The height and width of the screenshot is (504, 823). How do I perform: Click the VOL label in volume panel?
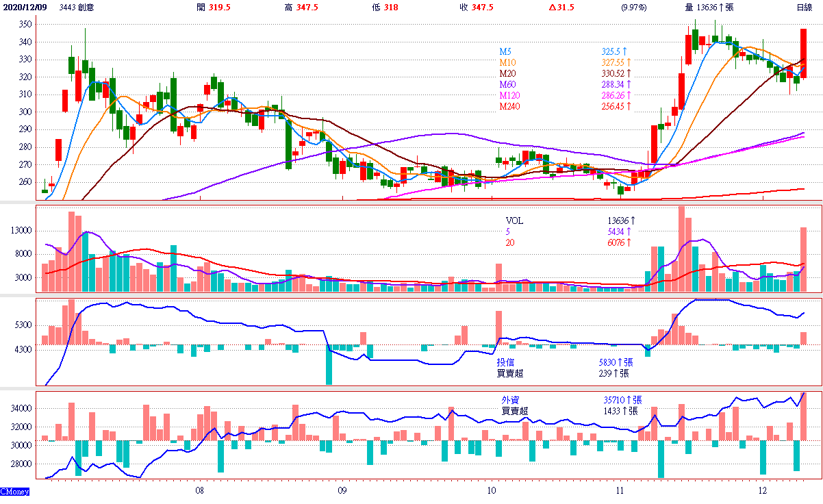tap(514, 221)
